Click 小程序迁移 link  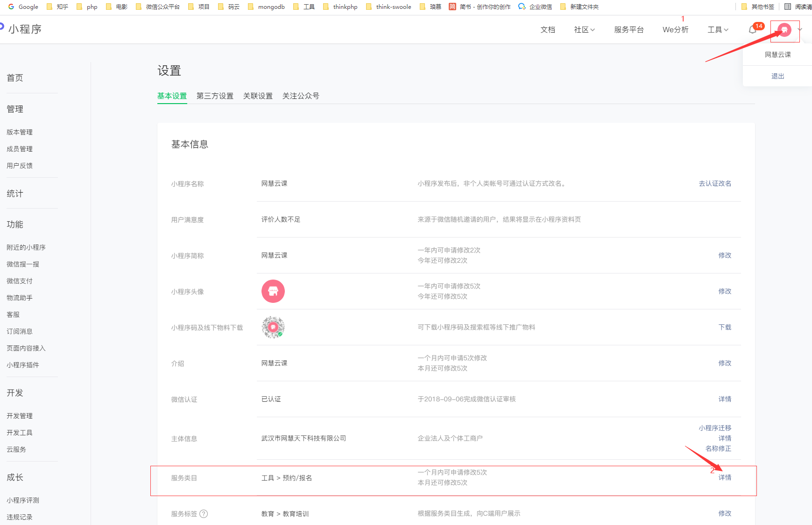[715, 428]
